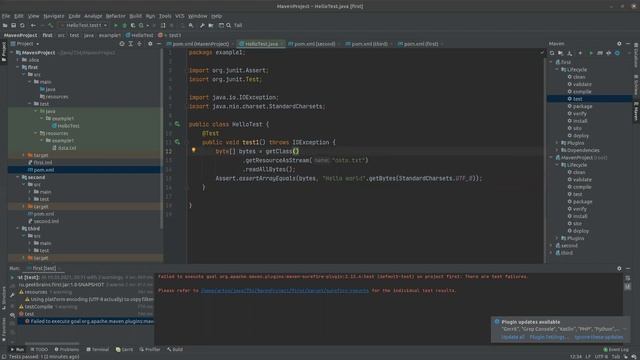
Task: Click the Expand All icon in Project panel
Action: pos(131,44)
